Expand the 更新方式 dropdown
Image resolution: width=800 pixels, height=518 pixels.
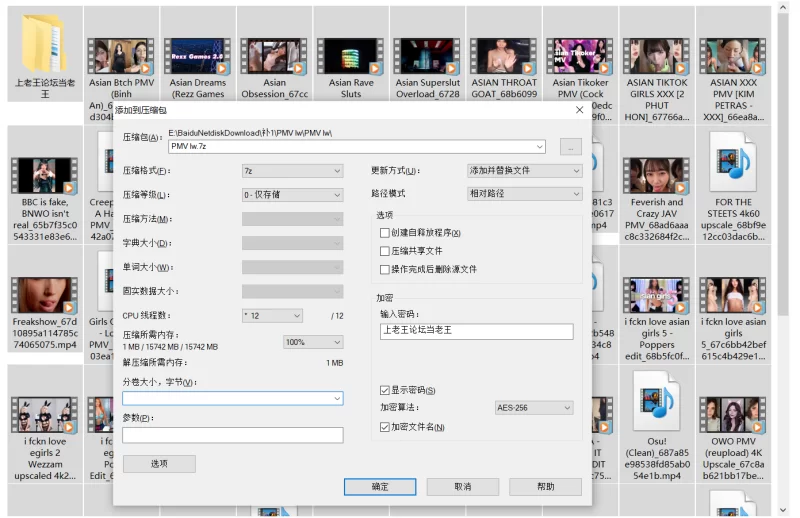click(x=524, y=171)
